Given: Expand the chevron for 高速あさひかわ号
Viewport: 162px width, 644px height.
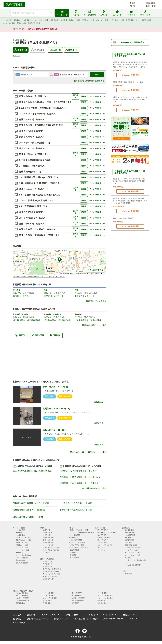Looking at the screenshot, I should [x=104, y=154].
